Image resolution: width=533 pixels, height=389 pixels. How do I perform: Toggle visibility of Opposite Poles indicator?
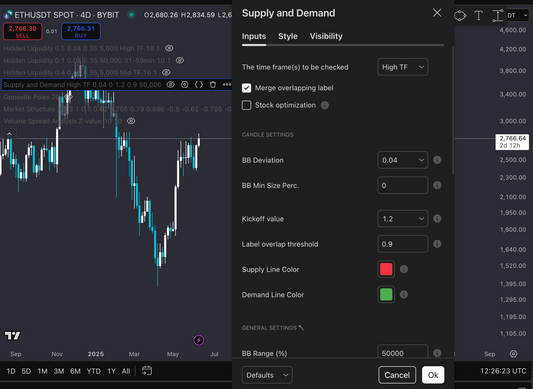(x=68, y=97)
